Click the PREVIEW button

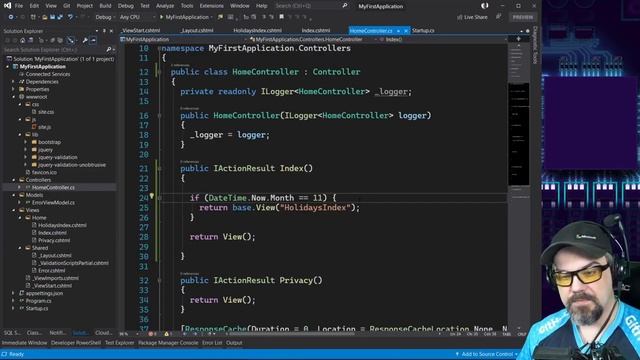pyautogui.click(x=523, y=17)
